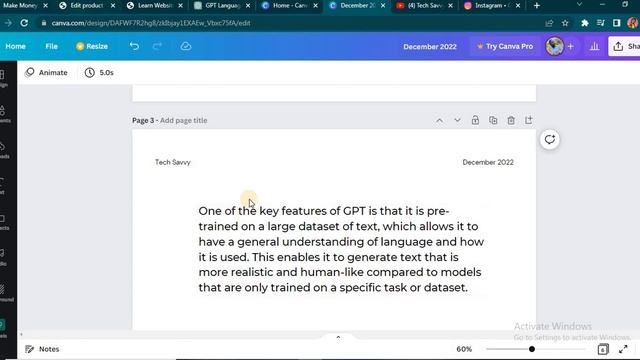Select the December 2022 page header text
Image resolution: width=640 pixels, height=360 pixels.
click(x=488, y=162)
